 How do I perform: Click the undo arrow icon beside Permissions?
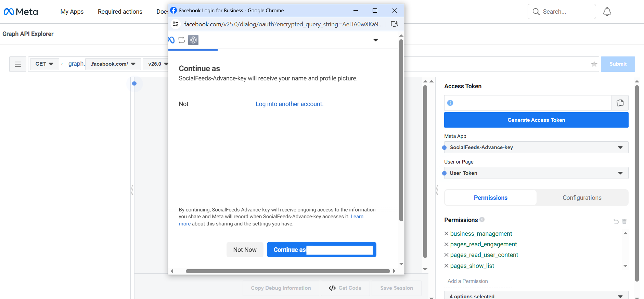tap(616, 222)
